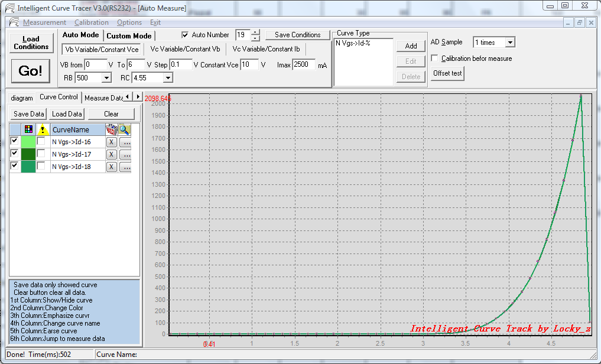The height and width of the screenshot is (364, 601).
Task: Open the Calibration menu
Action: pos(91,22)
